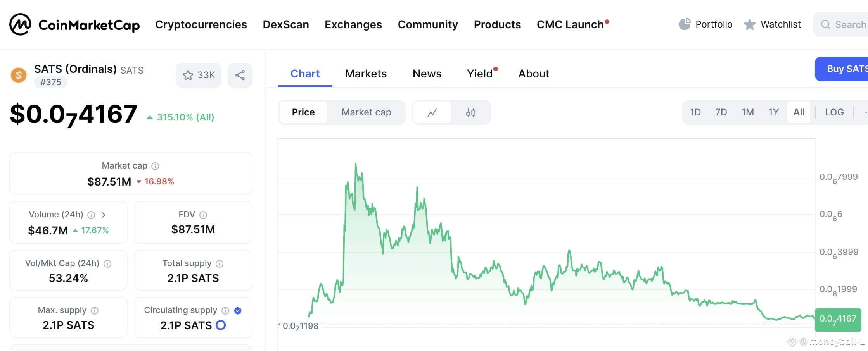Click the CoinMarketCap logo
Viewport: 868px width, 351px height.
pos(74,24)
